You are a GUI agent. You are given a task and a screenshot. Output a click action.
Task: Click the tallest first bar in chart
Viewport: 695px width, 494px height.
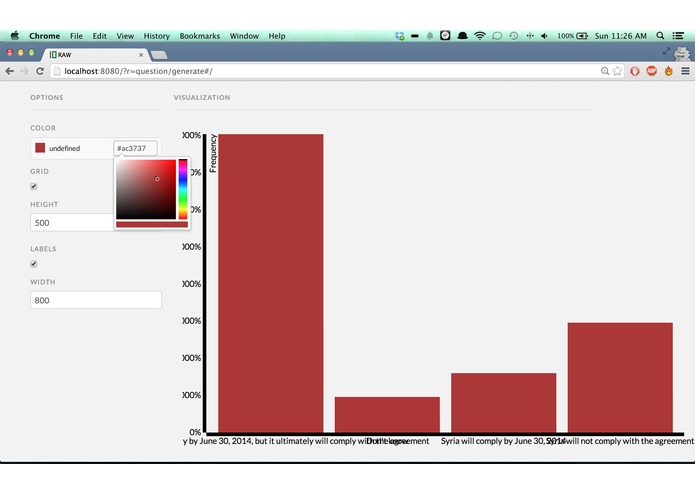(270, 283)
